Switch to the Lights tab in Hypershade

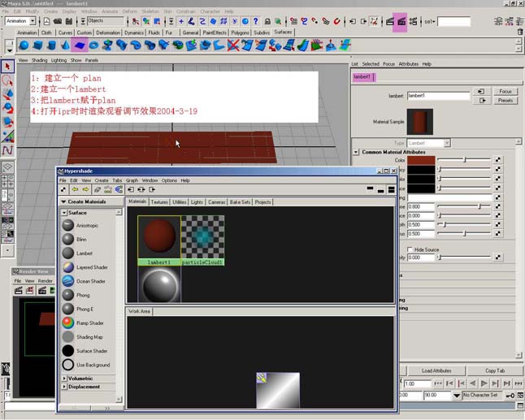point(197,202)
